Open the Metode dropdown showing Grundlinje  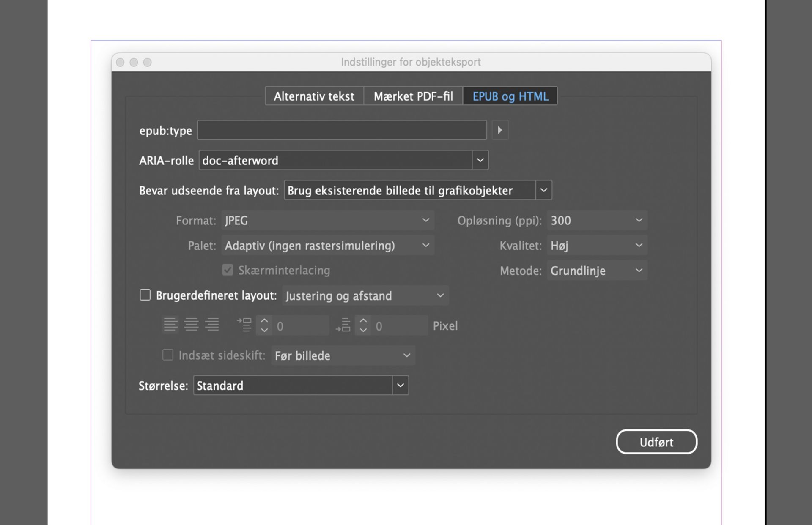[639, 271]
